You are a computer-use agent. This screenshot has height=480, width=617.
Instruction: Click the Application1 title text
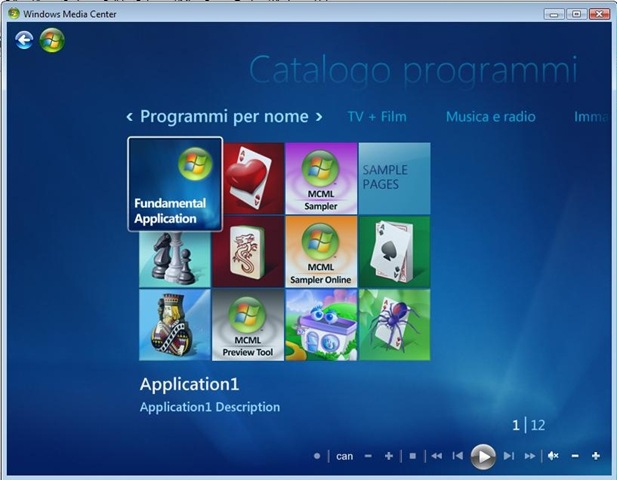pos(189,384)
